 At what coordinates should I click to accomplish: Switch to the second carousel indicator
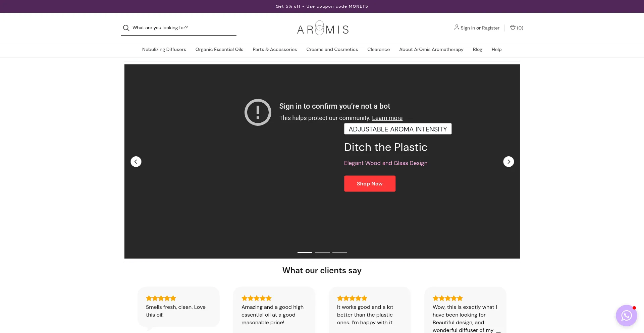[x=322, y=252]
